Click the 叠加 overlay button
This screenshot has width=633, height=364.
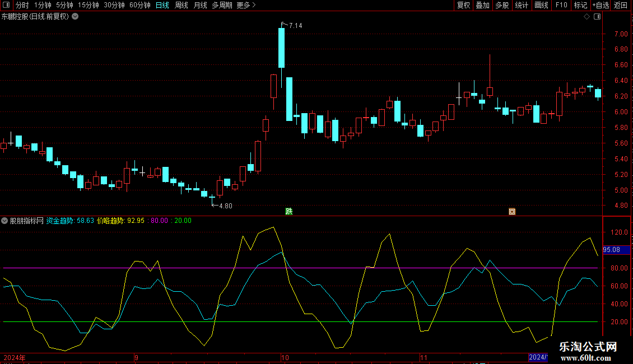coord(482,5)
